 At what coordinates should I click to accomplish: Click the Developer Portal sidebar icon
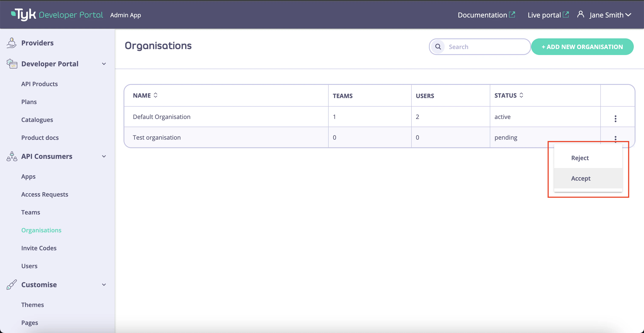click(x=11, y=64)
